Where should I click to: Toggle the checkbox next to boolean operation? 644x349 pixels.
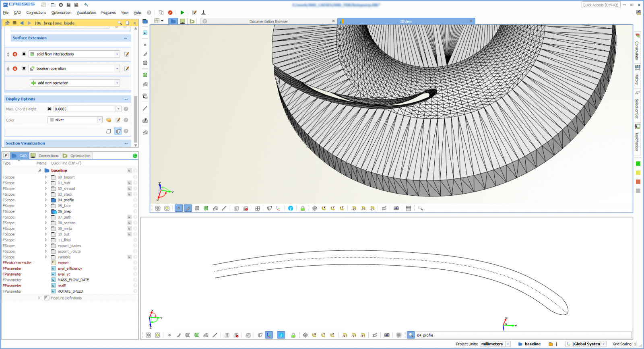pyautogui.click(x=24, y=68)
